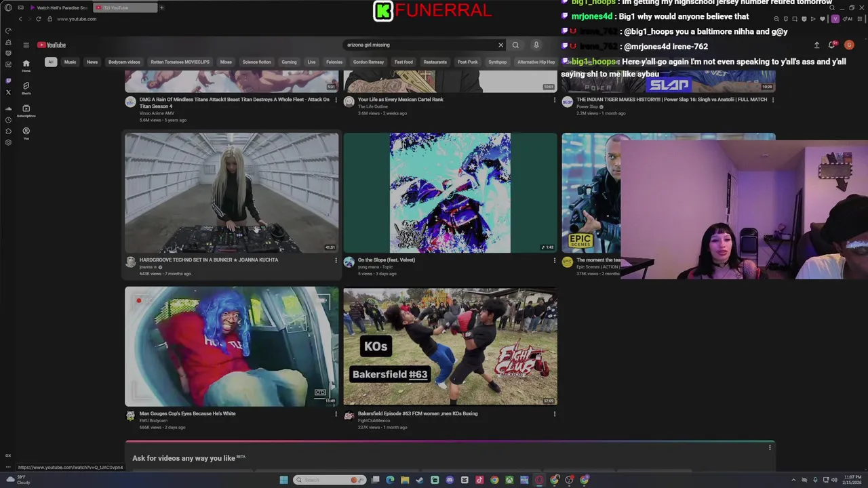The width and height of the screenshot is (868, 488).
Task: Open browser sidebar settings gear
Action: 8,142
